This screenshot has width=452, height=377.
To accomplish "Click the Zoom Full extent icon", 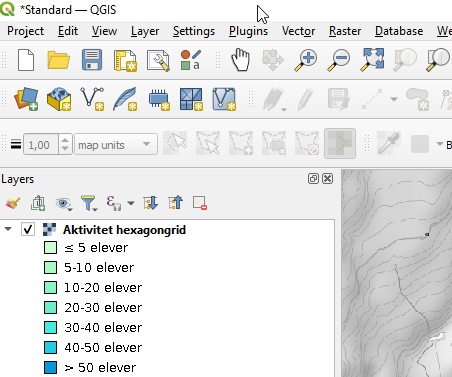I will (372, 60).
